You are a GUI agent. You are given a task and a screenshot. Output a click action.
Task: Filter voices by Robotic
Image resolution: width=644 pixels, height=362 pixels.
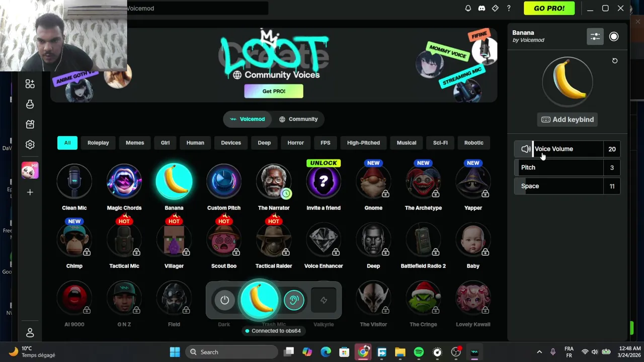point(473,143)
